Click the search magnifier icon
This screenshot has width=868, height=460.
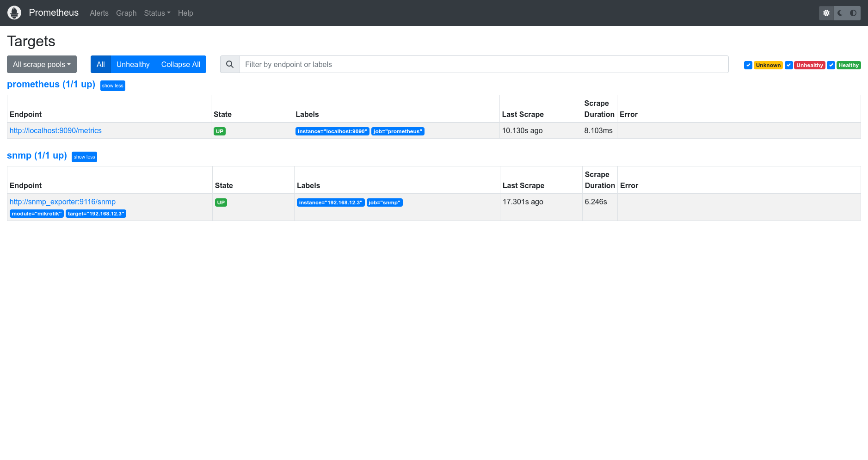click(230, 64)
